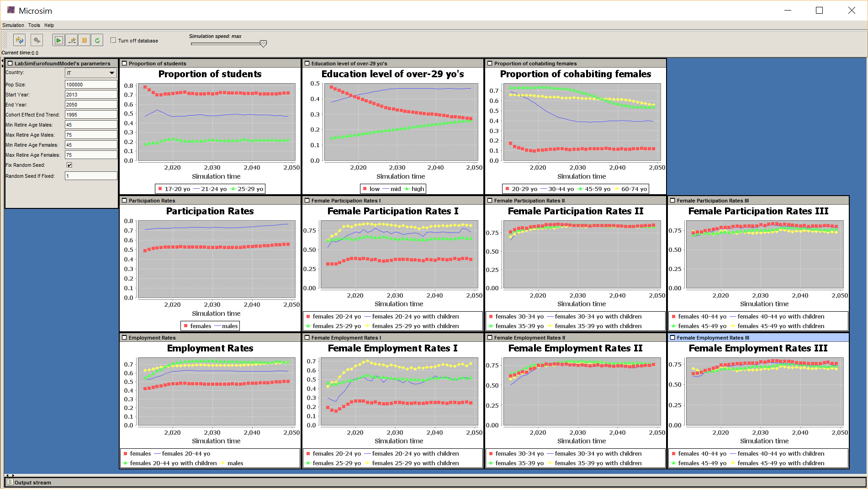Open the Simulation menu
Viewport: 868px width, 489px height.
(x=13, y=26)
